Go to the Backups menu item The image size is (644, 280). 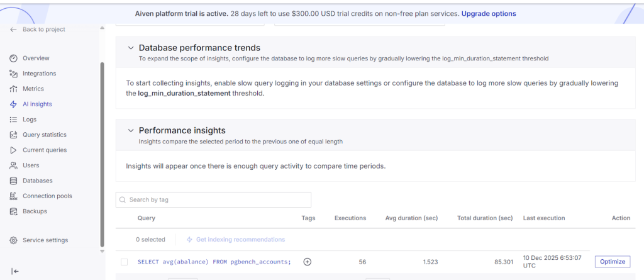pos(35,211)
